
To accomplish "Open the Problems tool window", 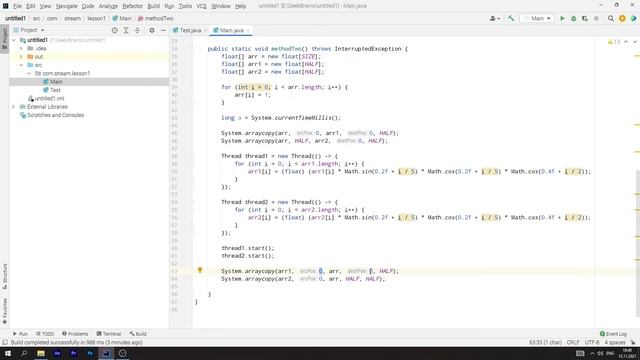I will click(x=75, y=334).
